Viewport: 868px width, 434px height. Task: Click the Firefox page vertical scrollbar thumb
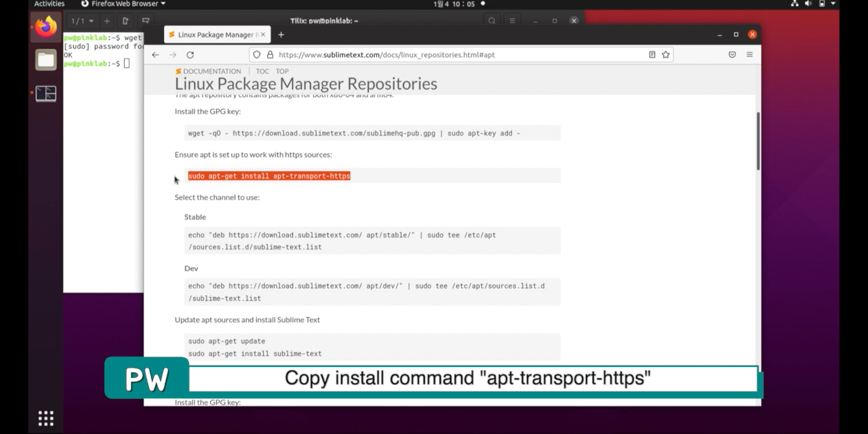758,141
